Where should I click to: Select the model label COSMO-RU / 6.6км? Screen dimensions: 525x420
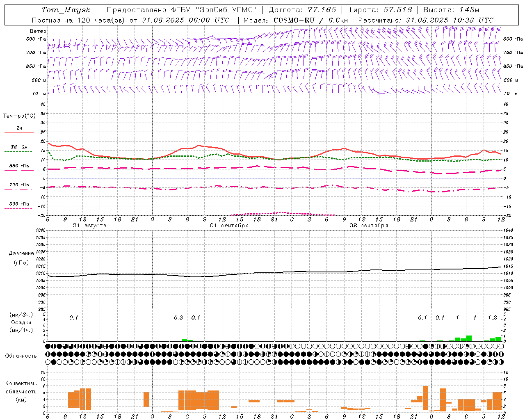[310, 20]
